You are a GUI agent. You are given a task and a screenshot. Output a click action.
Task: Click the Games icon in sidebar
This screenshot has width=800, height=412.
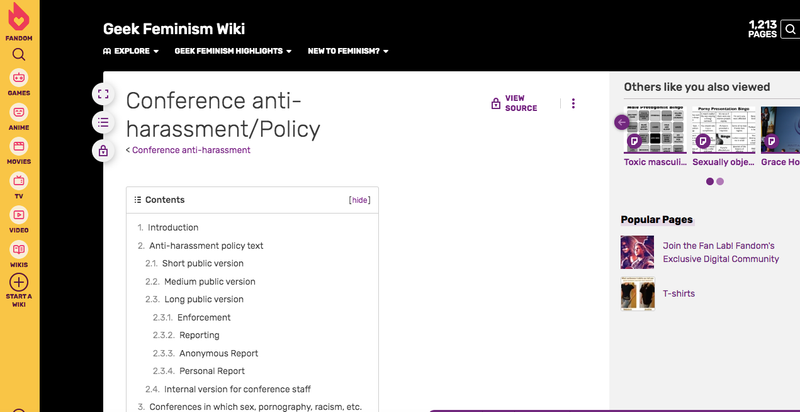[x=19, y=80]
